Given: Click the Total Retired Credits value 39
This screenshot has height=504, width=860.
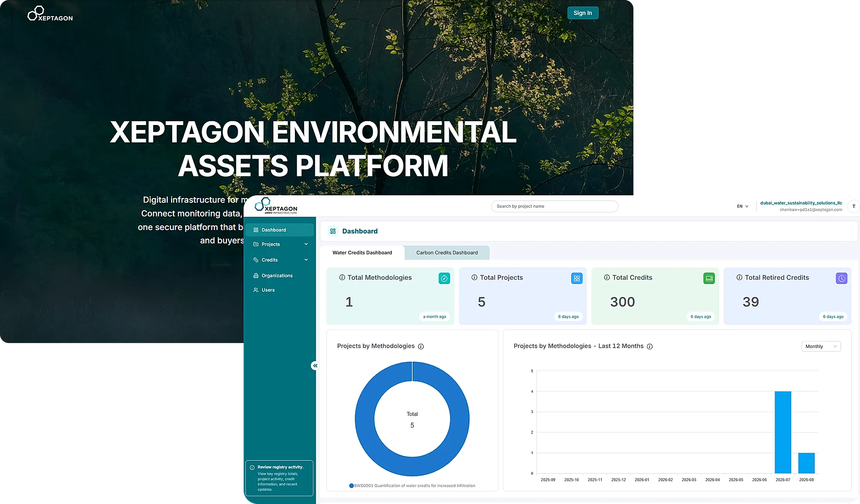Looking at the screenshot, I should click(751, 302).
